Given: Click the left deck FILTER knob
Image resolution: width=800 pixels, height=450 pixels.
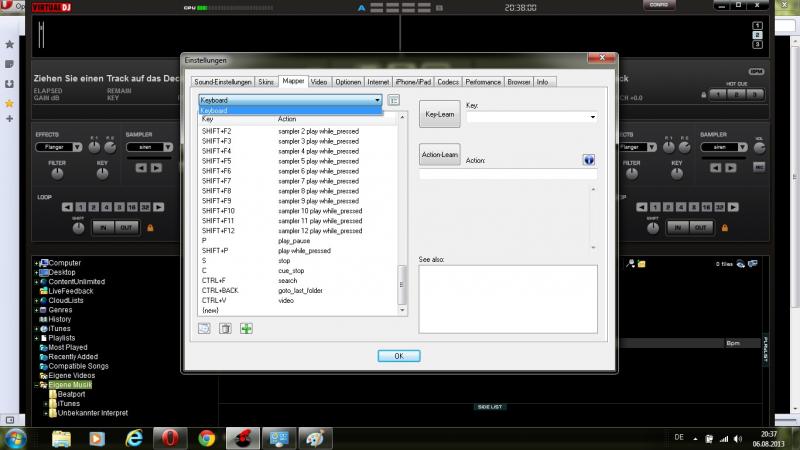Looking at the screenshot, I should click(57, 174).
